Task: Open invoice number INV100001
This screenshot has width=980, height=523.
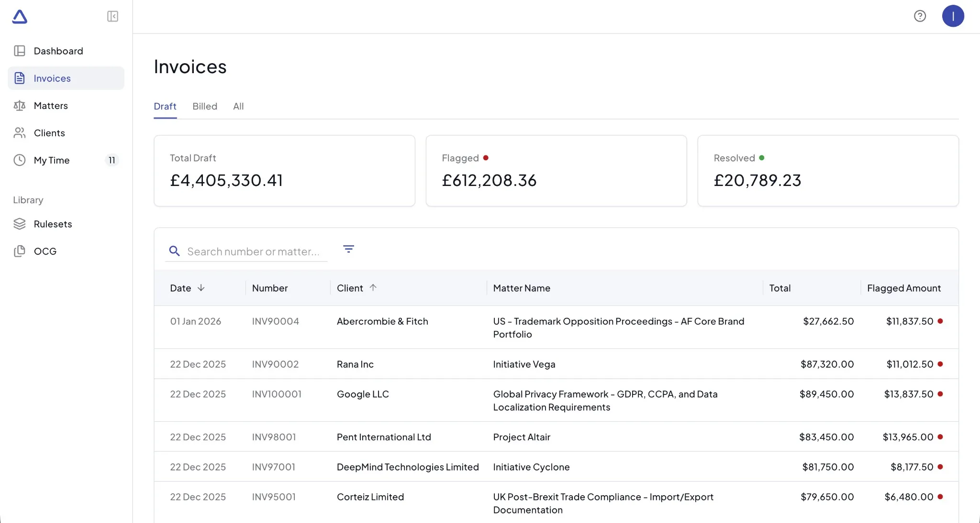Action: click(277, 394)
